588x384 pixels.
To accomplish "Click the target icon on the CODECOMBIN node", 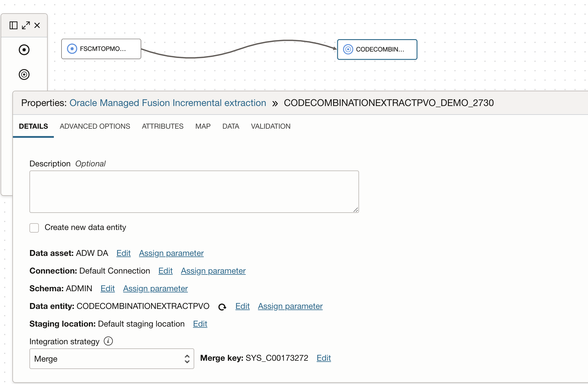I will pos(348,49).
